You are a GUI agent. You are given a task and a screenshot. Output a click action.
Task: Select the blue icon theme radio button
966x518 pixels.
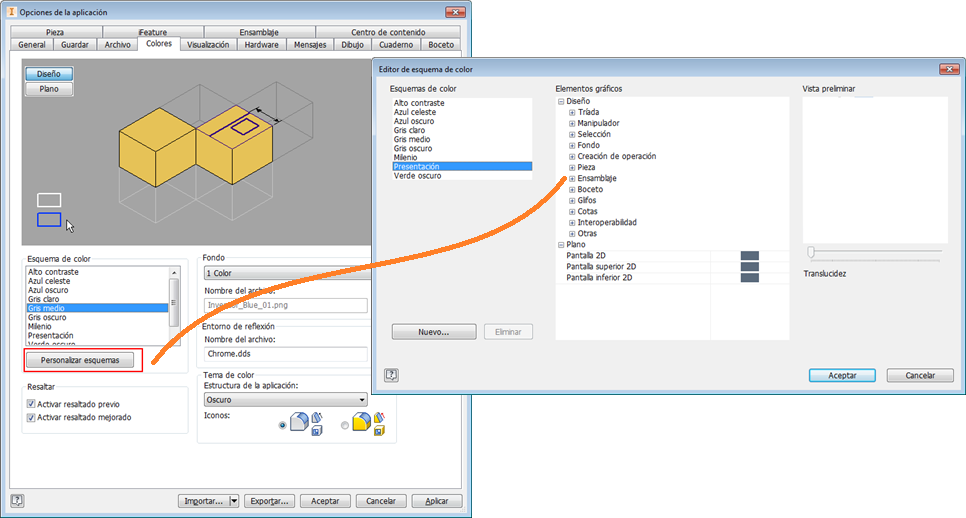pyautogui.click(x=282, y=425)
